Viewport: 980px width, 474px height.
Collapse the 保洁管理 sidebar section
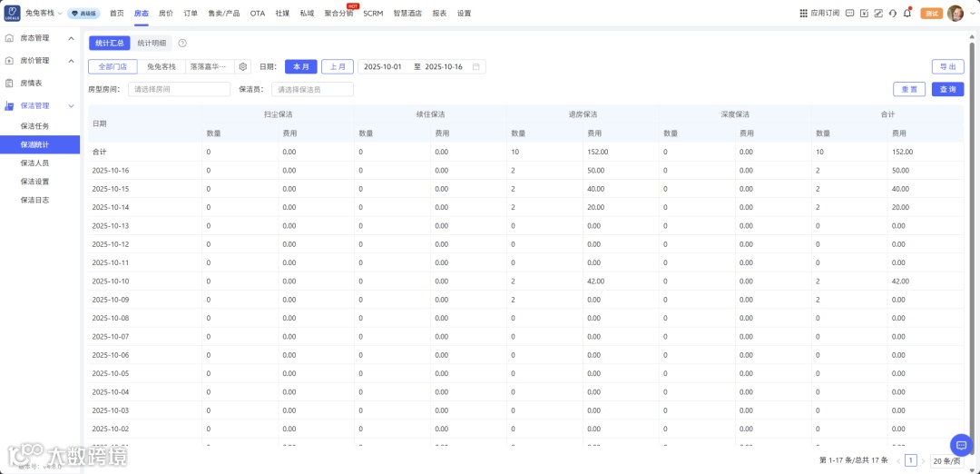click(72, 105)
